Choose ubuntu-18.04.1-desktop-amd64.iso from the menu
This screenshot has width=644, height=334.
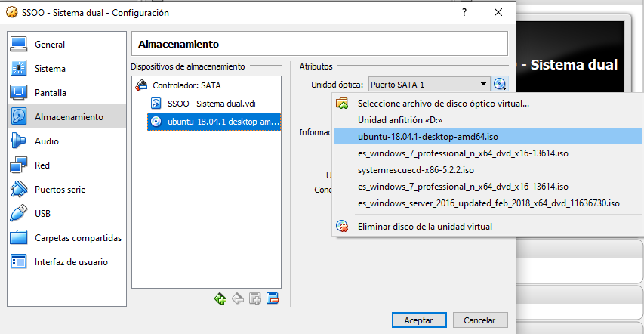click(x=428, y=136)
